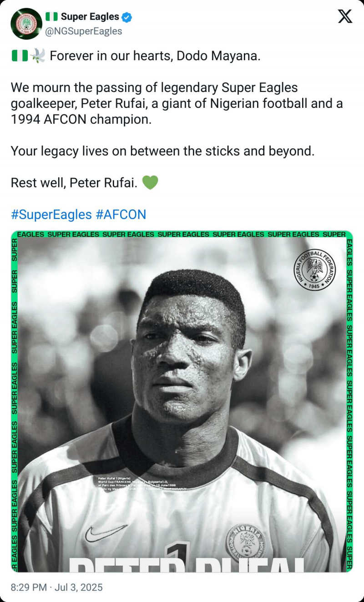Open the Super Eagles profile avatar
Image resolution: width=364 pixels, height=602 pixels.
click(x=26, y=24)
